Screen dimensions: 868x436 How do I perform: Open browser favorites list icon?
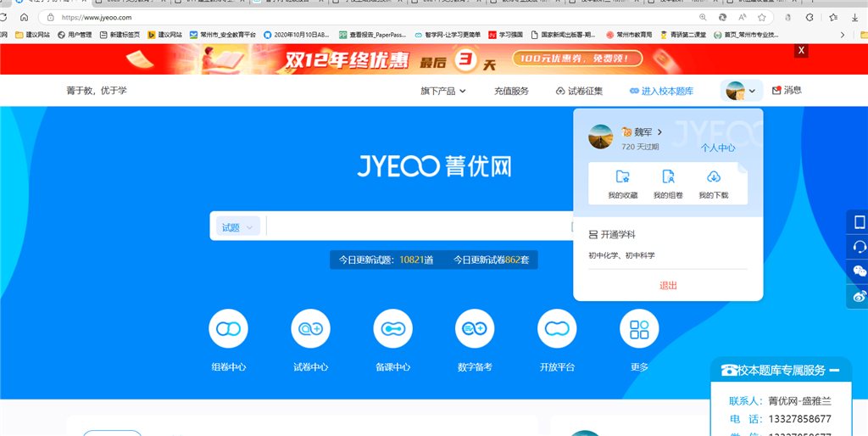pos(833,17)
